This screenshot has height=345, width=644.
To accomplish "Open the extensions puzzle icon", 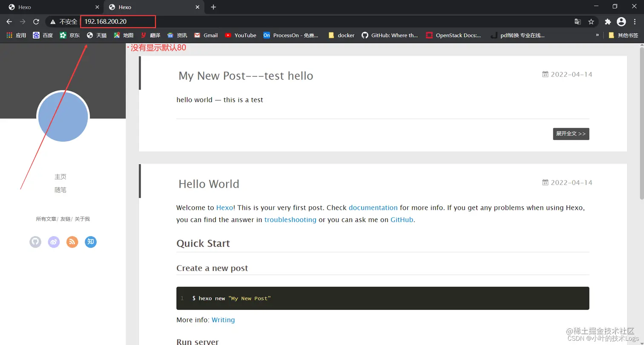I will tap(608, 22).
